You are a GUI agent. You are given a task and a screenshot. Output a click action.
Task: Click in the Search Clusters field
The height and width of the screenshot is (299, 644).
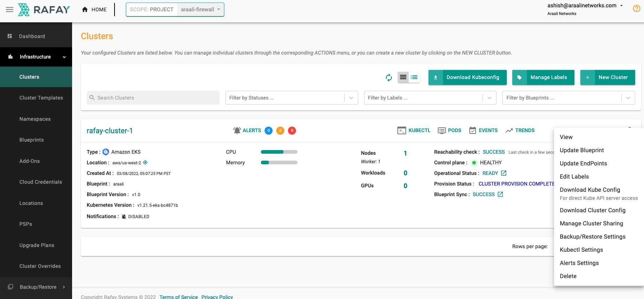click(x=153, y=98)
